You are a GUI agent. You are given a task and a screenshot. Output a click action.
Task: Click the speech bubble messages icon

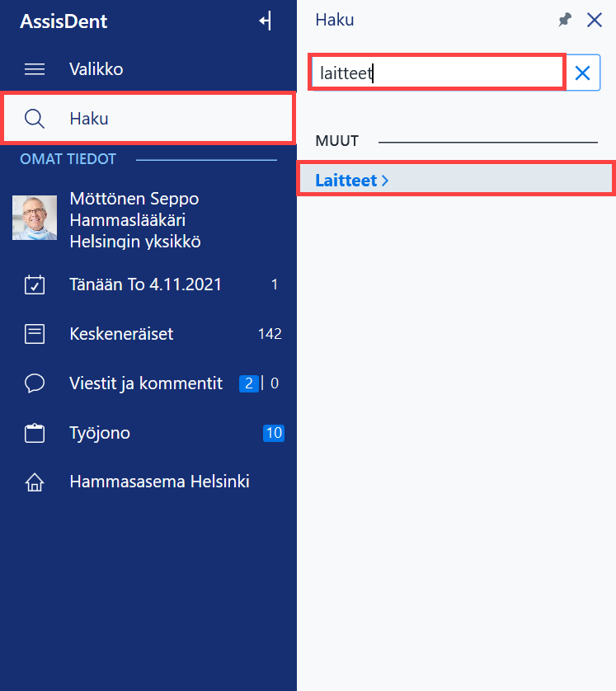tap(35, 383)
